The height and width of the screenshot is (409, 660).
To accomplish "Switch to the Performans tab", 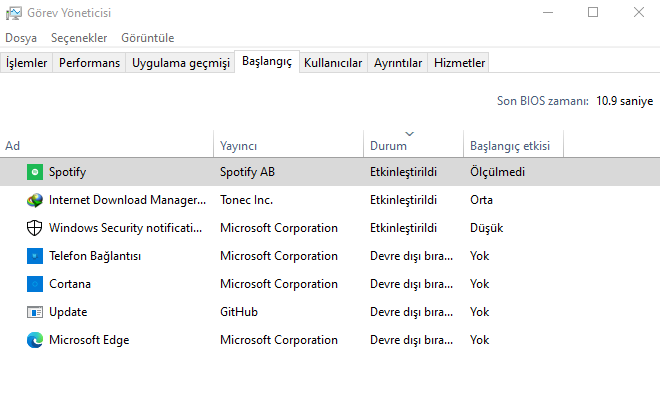I will 89,63.
